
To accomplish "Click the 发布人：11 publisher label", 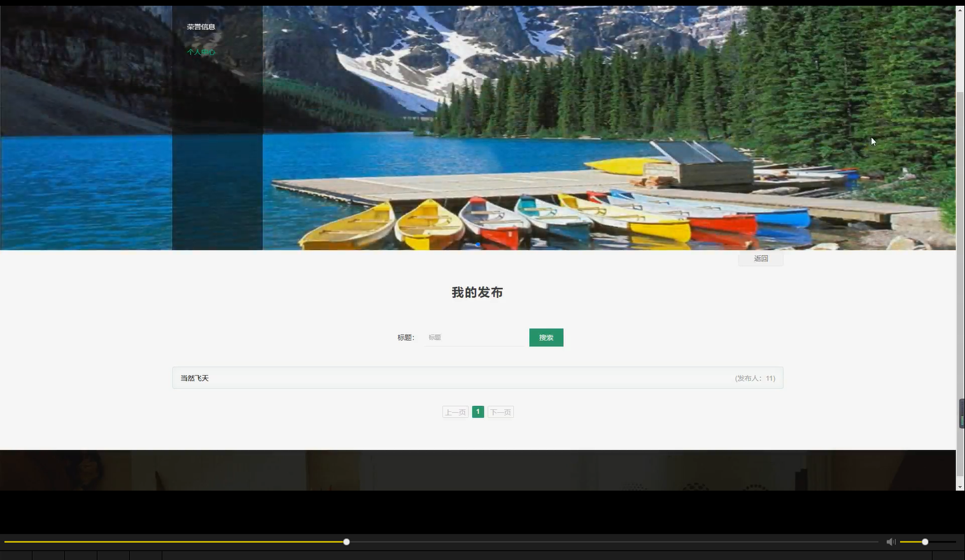I will 754,377.
